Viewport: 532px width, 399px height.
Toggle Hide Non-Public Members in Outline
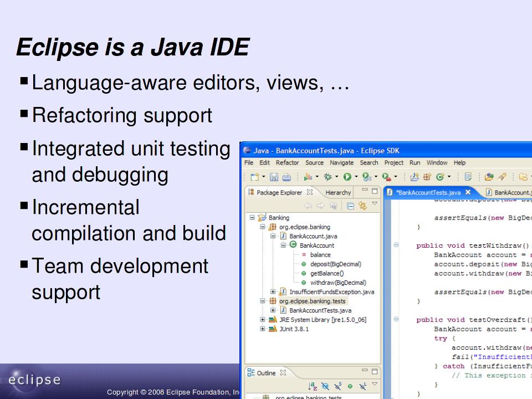tap(350, 386)
